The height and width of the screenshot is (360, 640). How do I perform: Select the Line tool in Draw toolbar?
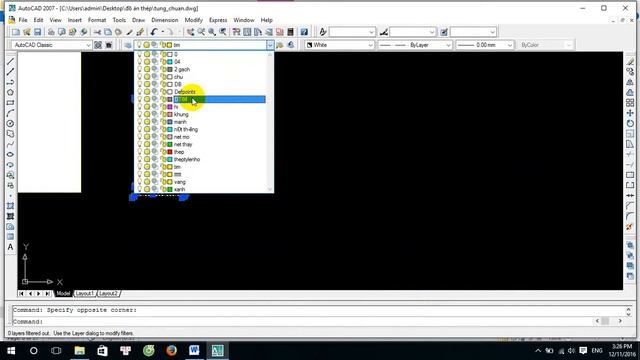click(11, 61)
